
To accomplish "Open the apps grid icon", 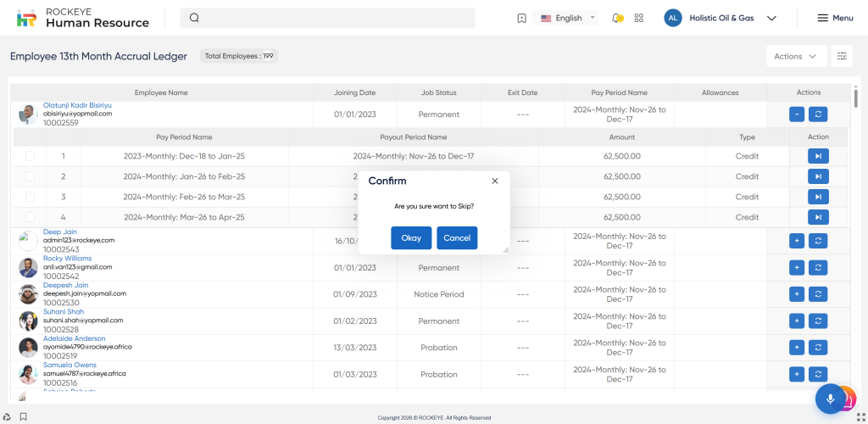I will point(639,18).
